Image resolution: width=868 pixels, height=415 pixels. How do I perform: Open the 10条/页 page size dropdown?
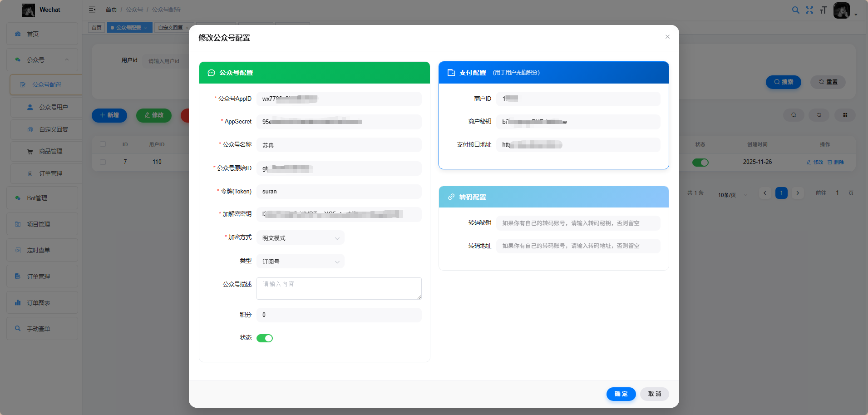732,195
